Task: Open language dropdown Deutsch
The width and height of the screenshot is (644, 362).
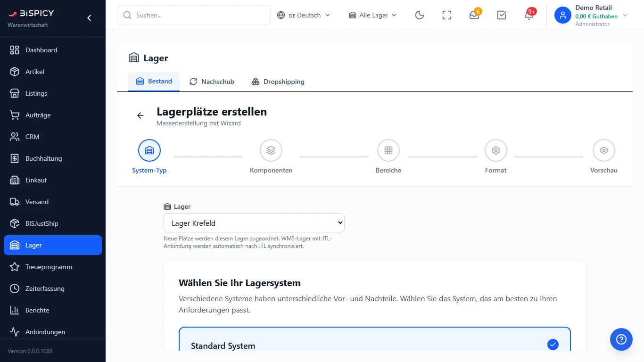Action: tap(304, 15)
